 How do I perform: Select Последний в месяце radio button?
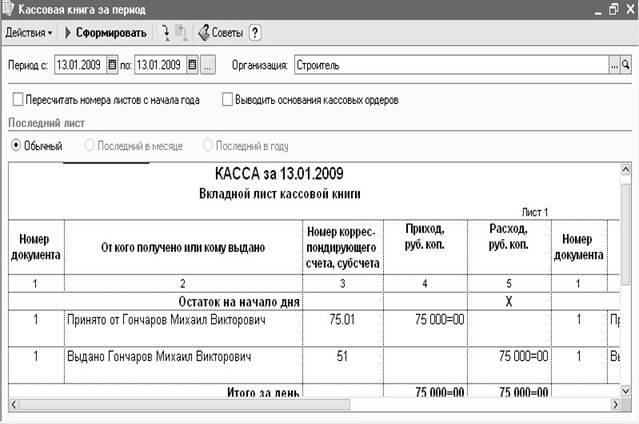[x=89, y=145]
